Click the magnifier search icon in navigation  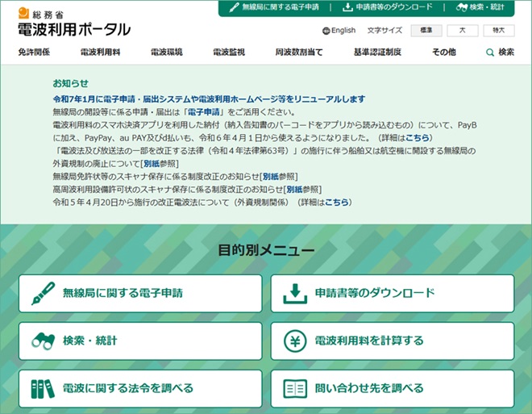[x=490, y=52]
